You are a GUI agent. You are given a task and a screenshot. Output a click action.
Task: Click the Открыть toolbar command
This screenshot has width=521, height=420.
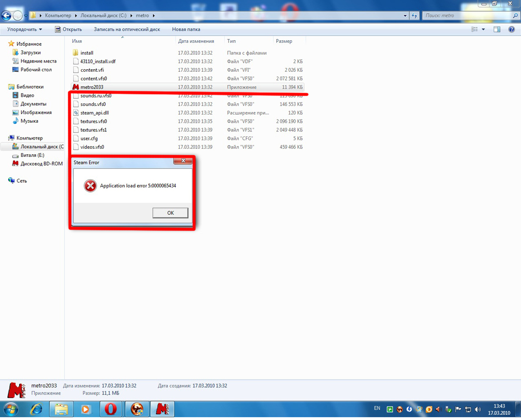69,29
